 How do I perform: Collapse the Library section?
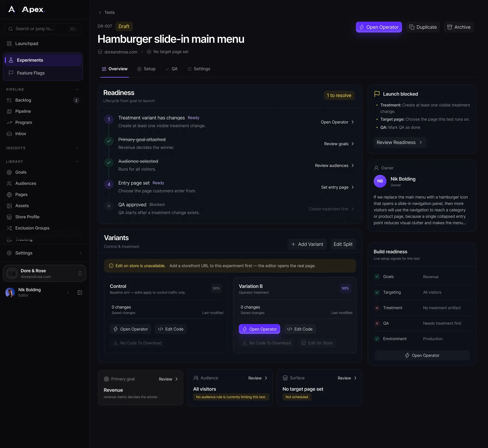[x=78, y=161]
